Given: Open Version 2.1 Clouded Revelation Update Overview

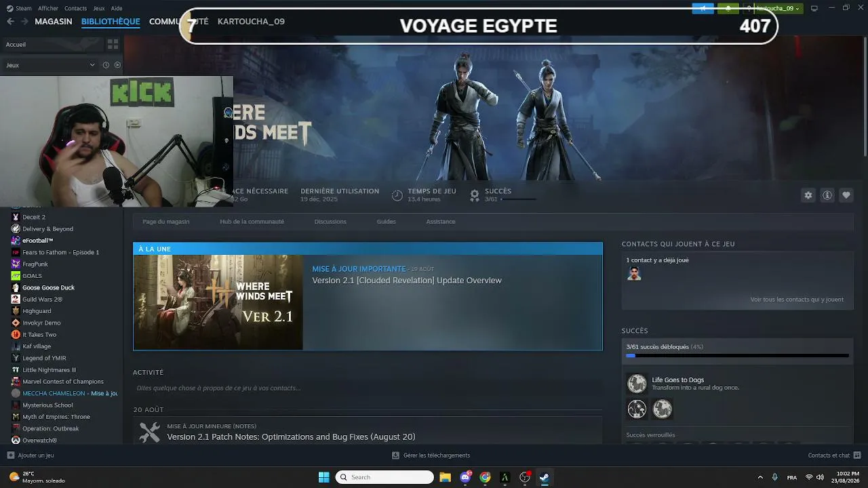Looking at the screenshot, I should point(407,281).
